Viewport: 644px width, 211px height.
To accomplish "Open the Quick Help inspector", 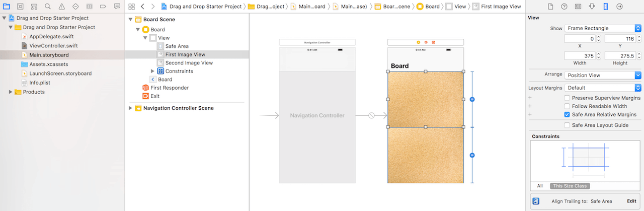I will pos(564,7).
